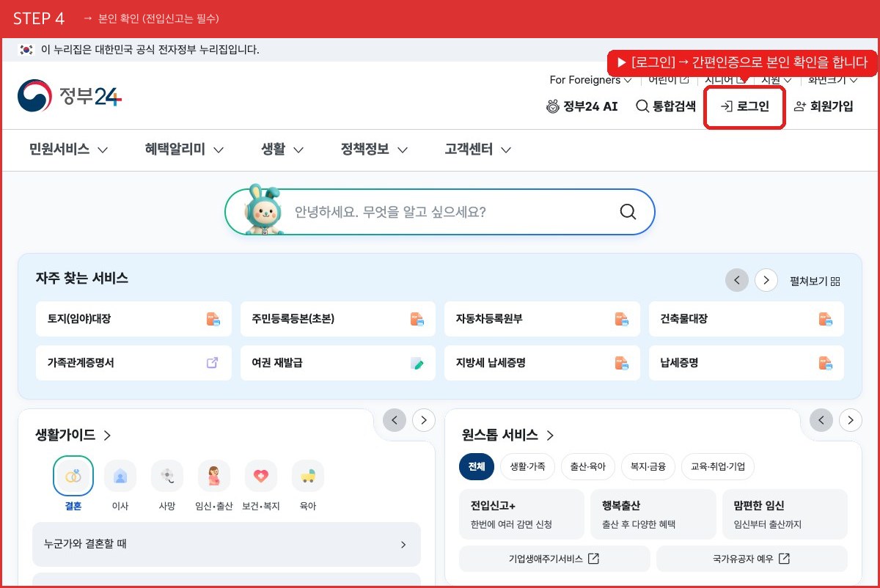The image size is (880, 588).
Task: Select the 교육·취업·기업 filter tab
Action: [718, 466]
